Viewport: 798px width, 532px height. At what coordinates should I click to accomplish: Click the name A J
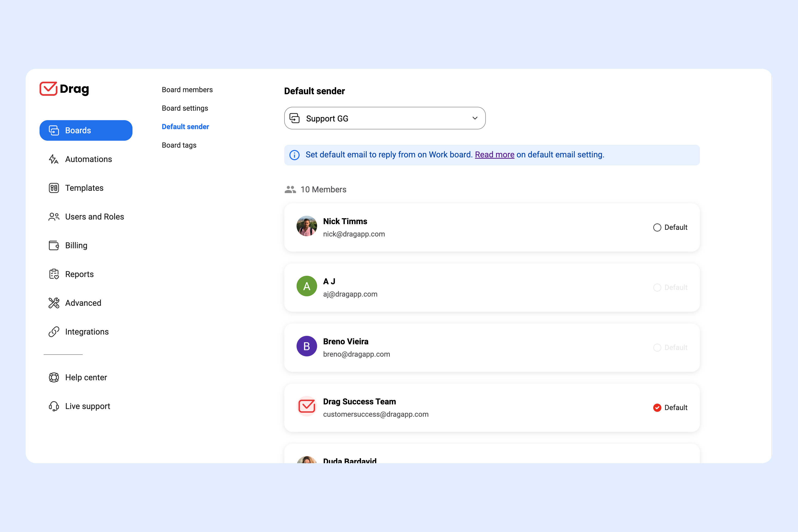tap(329, 281)
